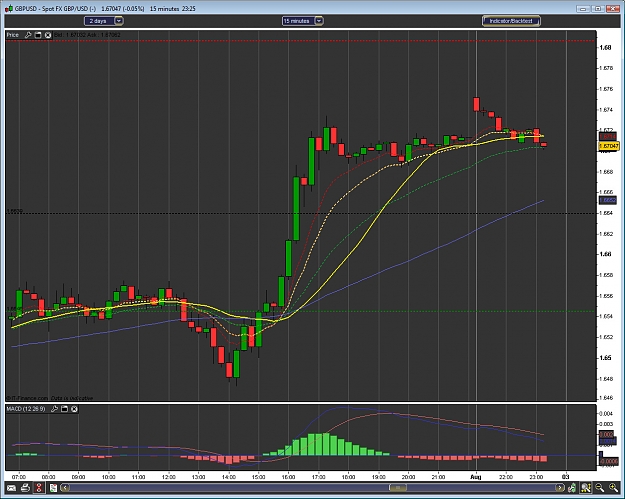This screenshot has width=625, height=499.
Task: Click the 07:00 time axis label
Action: [19, 477]
